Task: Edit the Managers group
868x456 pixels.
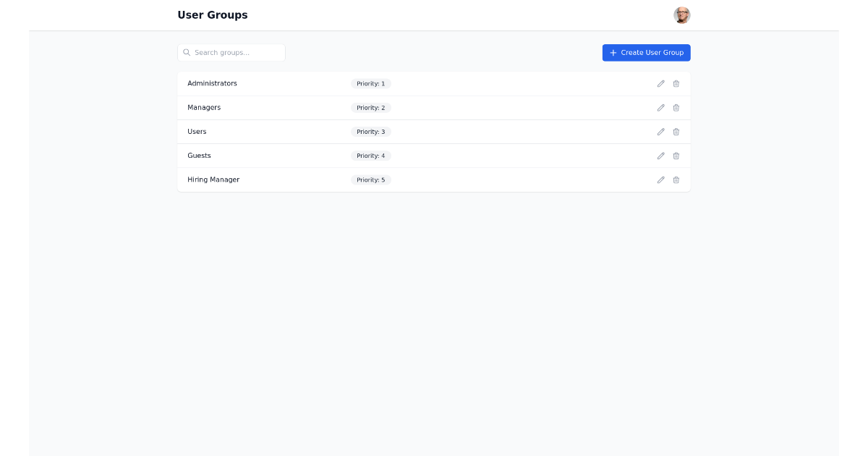Action: tap(660, 107)
